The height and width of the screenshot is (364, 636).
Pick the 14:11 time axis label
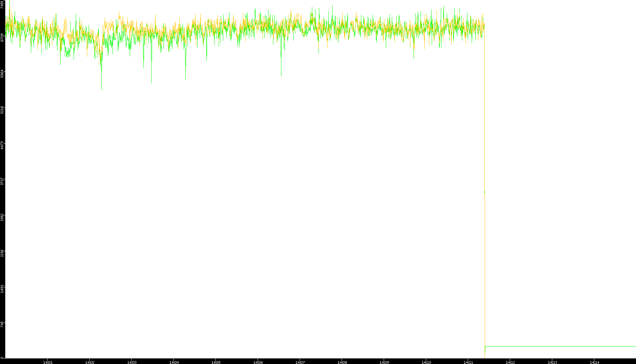pyautogui.click(x=468, y=362)
